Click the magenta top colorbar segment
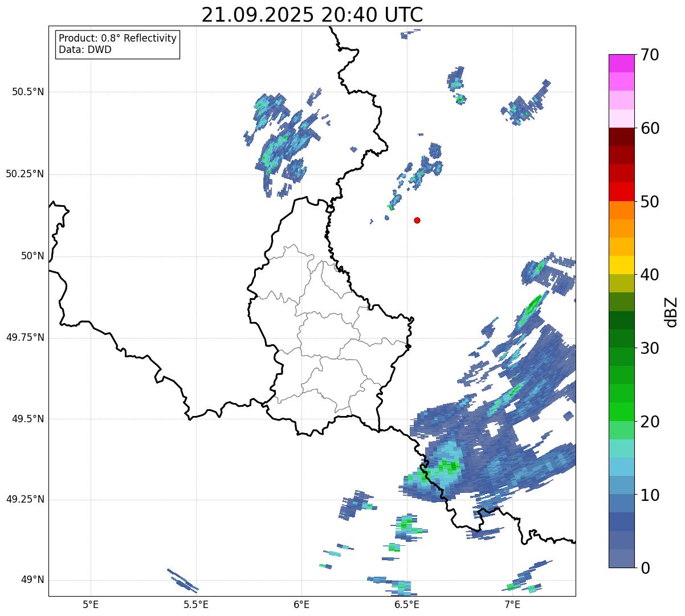The height and width of the screenshot is (616, 685). click(x=622, y=63)
